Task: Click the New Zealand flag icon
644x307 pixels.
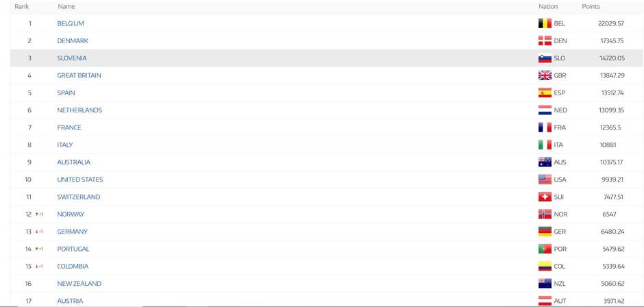Action: click(545, 284)
